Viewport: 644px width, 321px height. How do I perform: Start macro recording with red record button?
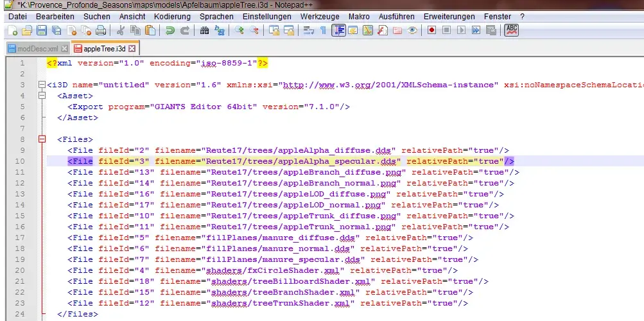pyautogui.click(x=431, y=30)
